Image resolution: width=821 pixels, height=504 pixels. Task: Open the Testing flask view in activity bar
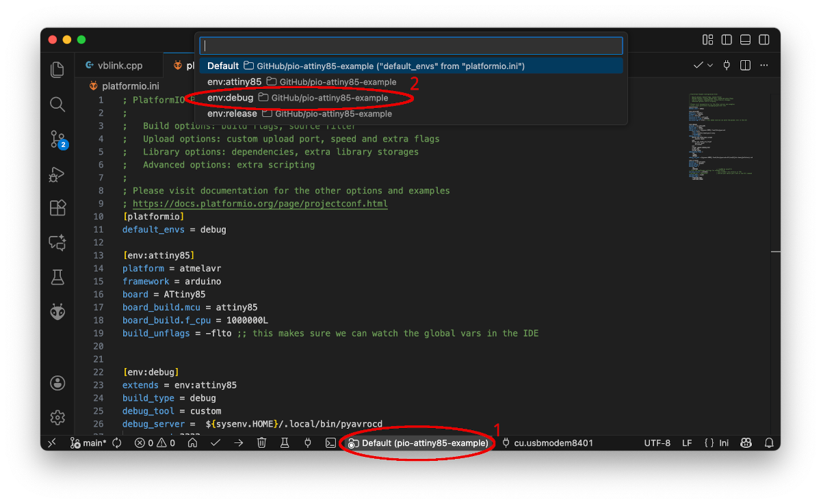(57, 277)
